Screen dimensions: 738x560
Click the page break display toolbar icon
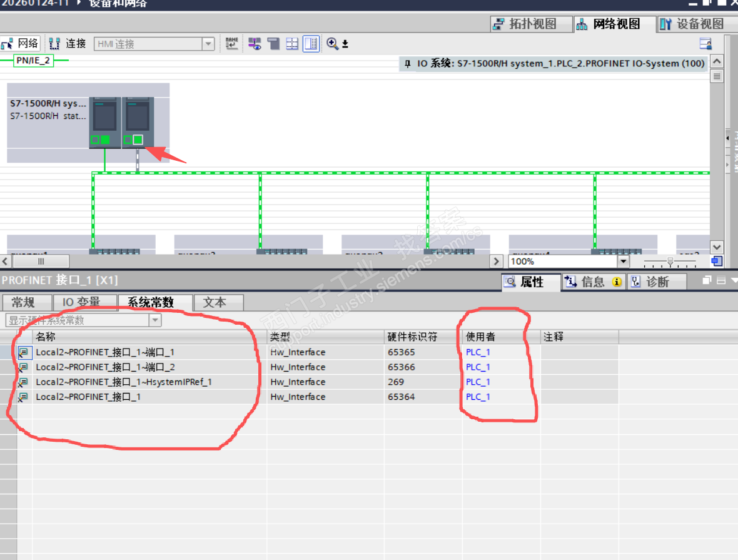click(x=273, y=44)
